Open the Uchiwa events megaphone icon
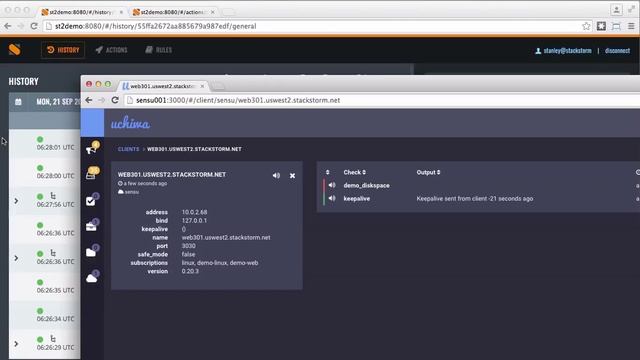This screenshot has height=360, width=640. 91,150
